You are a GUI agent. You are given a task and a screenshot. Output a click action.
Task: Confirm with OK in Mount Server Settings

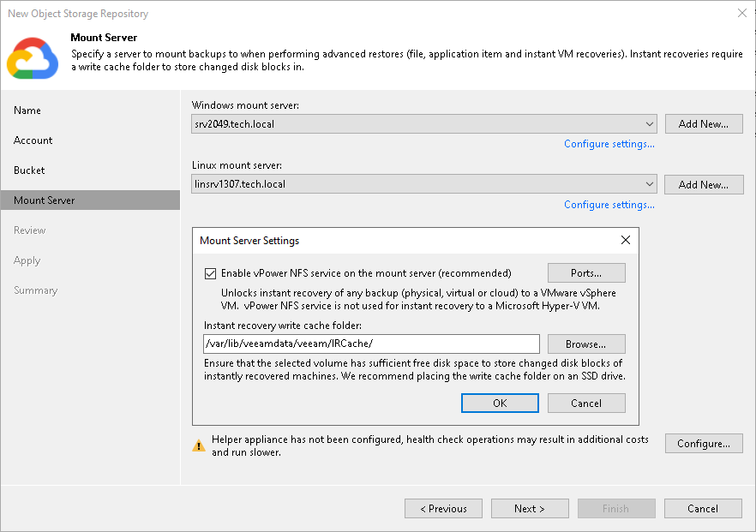[500, 403]
